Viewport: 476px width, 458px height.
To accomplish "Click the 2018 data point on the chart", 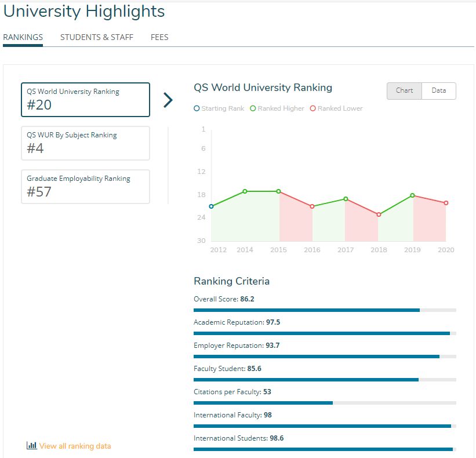I will point(379,215).
